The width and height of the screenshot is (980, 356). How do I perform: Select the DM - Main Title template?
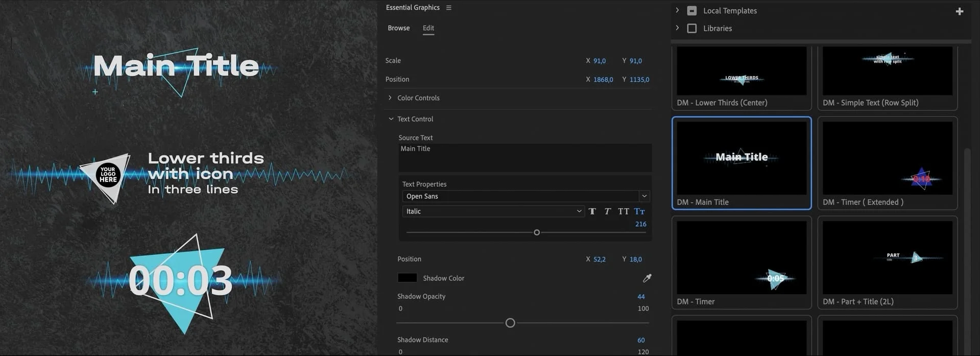coord(742,163)
